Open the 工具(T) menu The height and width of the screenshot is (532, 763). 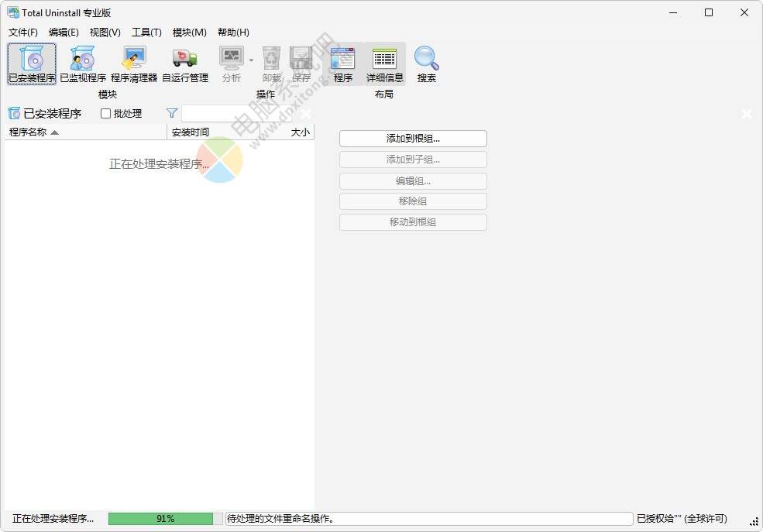[146, 33]
